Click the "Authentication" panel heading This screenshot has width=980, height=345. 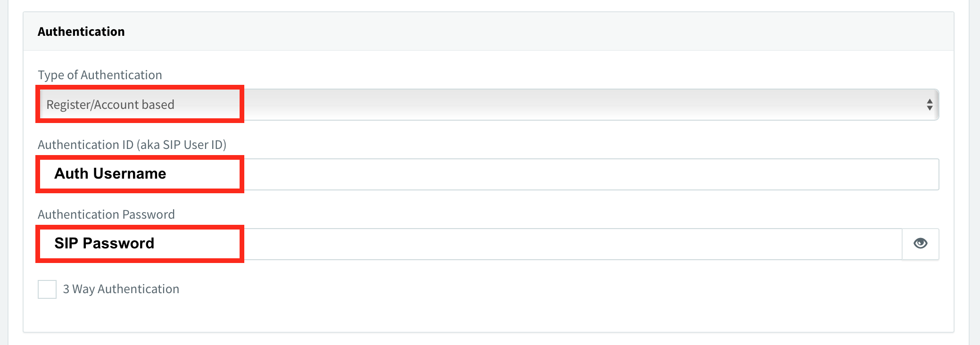(81, 32)
